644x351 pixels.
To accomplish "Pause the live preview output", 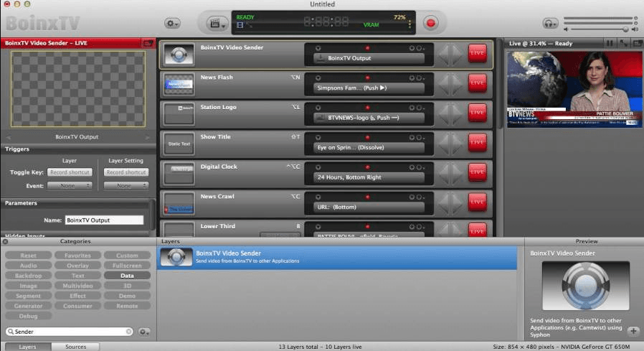I will 610,43.
